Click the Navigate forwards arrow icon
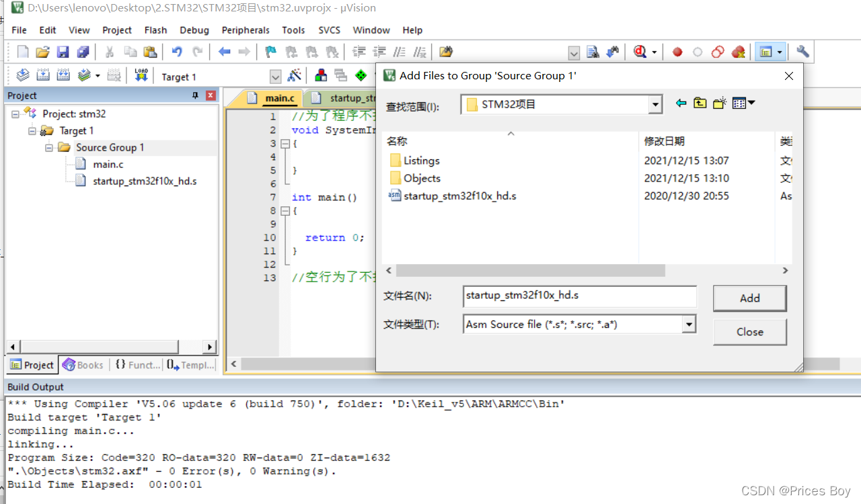861x504 pixels. tap(244, 52)
